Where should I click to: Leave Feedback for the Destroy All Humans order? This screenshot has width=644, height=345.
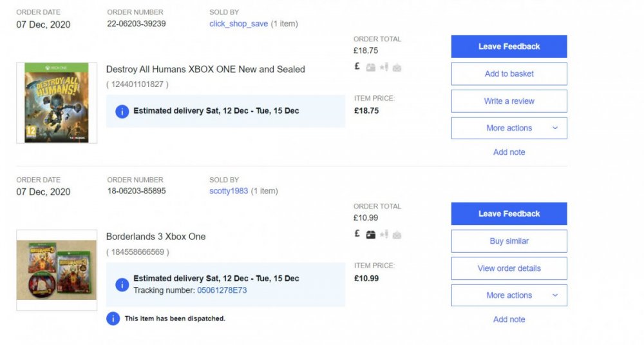[509, 46]
